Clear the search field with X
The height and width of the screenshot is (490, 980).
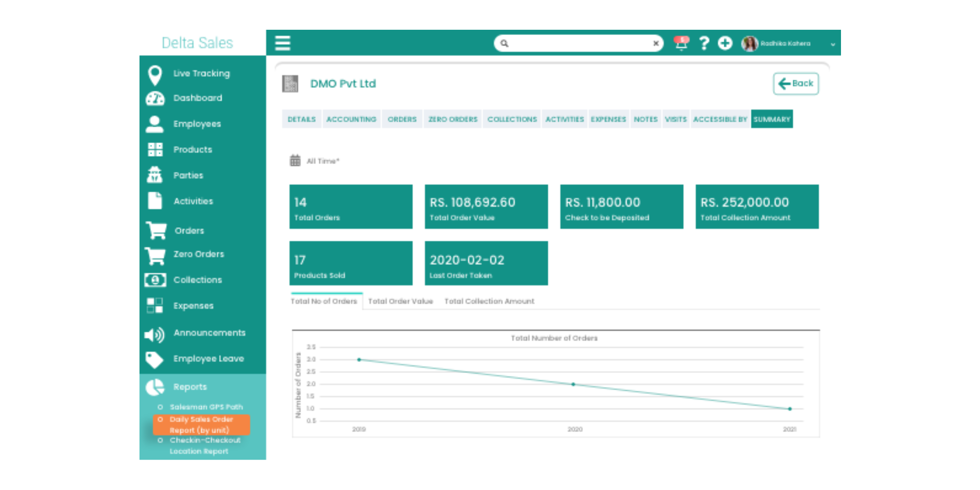(x=655, y=43)
